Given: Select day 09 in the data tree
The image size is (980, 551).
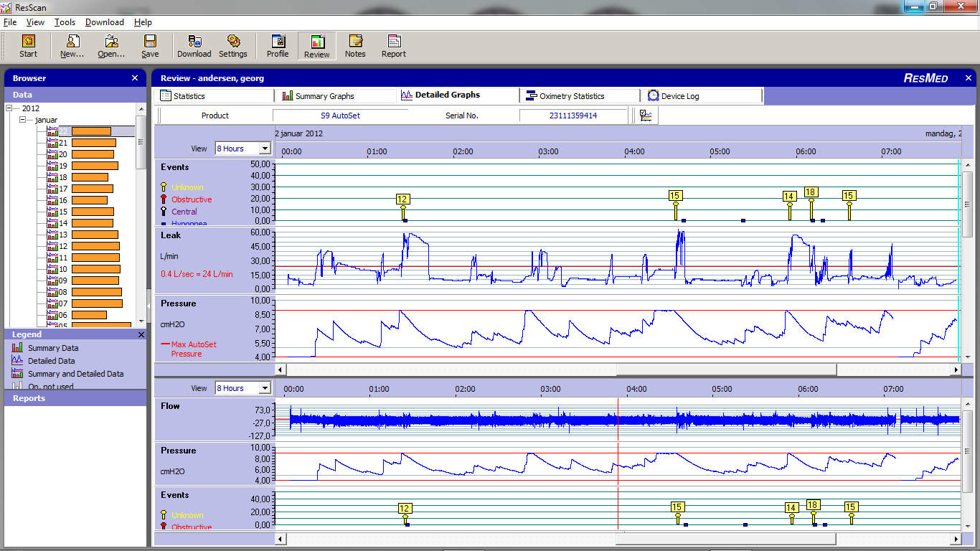Looking at the screenshot, I should pos(83,281).
